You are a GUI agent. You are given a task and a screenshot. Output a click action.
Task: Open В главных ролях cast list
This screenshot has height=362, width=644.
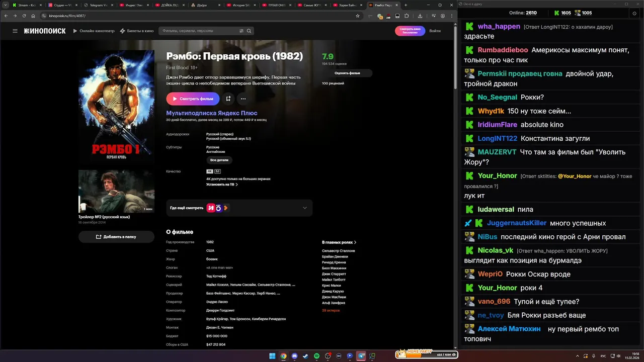(339, 242)
